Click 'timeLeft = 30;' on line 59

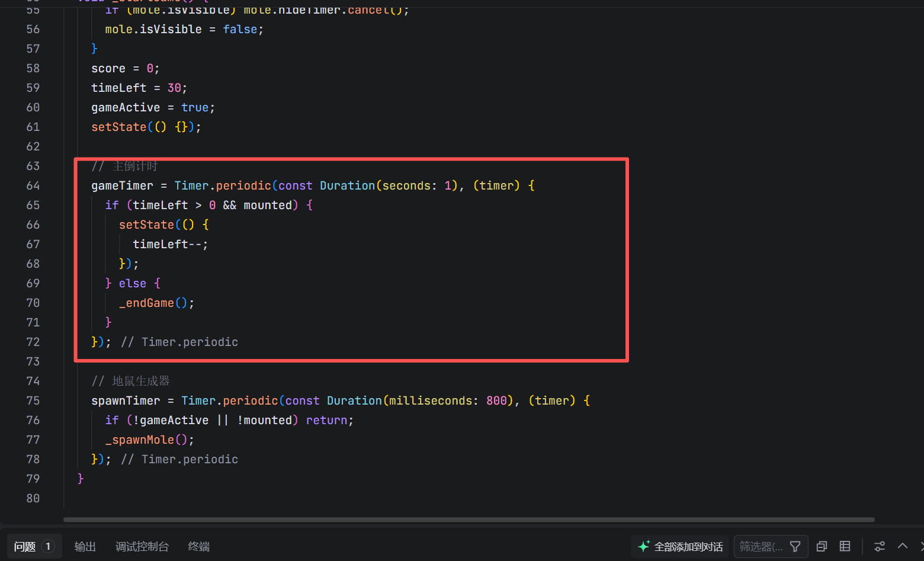[x=139, y=88]
